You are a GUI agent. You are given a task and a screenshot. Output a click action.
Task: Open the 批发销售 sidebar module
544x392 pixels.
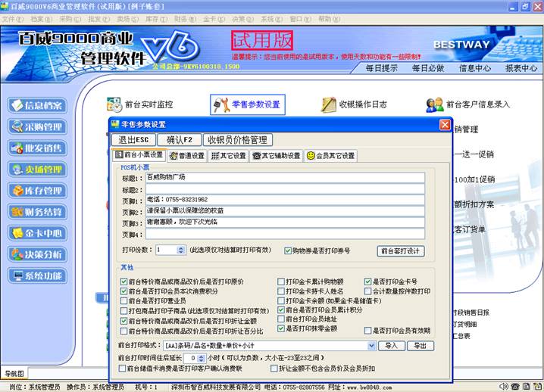37,148
